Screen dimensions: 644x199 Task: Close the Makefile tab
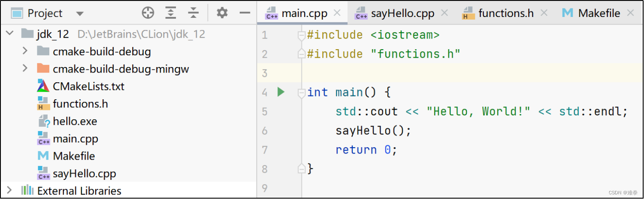(x=630, y=13)
